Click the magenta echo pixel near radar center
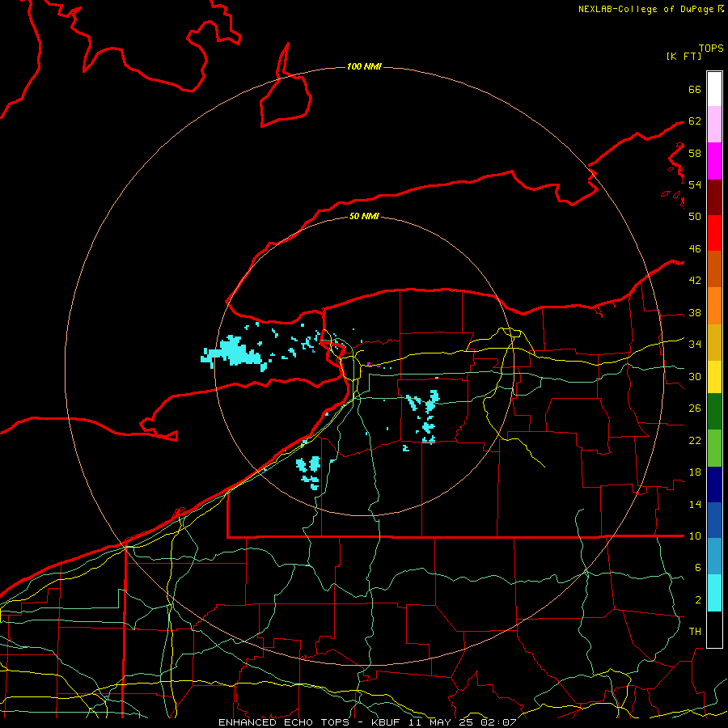The height and width of the screenshot is (728, 728). [x=369, y=364]
